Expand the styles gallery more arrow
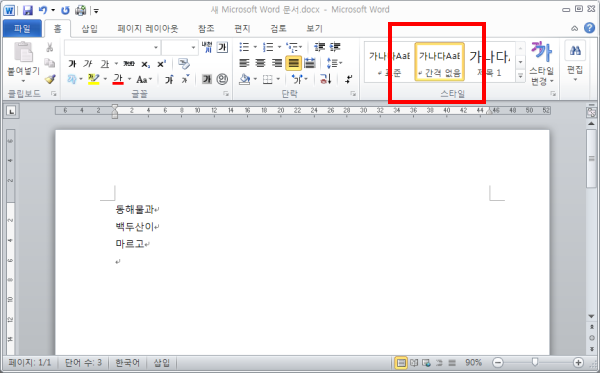The height and width of the screenshot is (373, 600). pos(520,76)
